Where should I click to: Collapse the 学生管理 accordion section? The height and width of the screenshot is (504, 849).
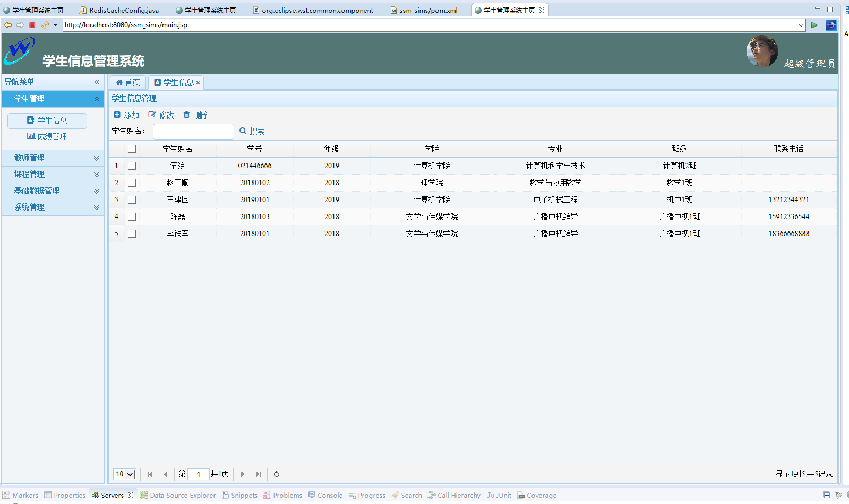coord(97,99)
